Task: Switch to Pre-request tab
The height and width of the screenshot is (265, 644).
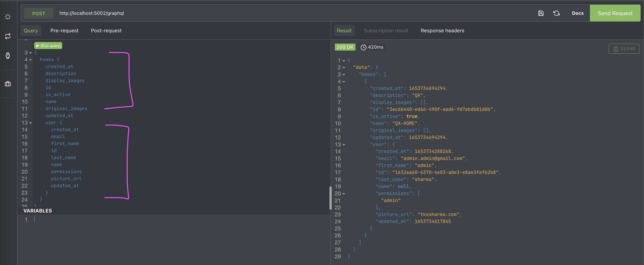Action: click(x=64, y=31)
